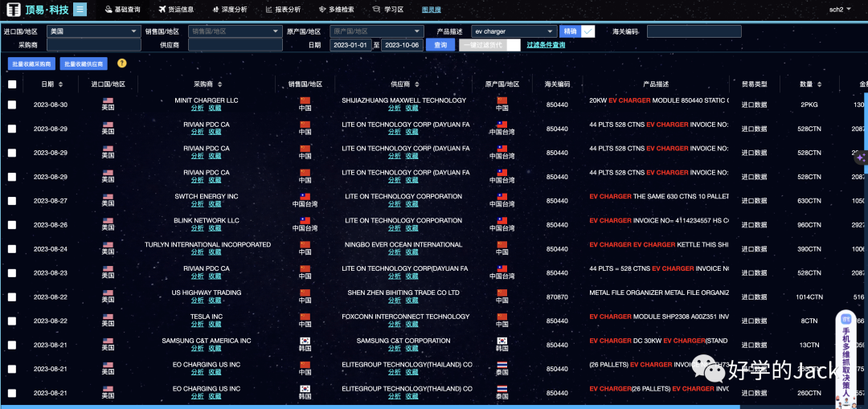This screenshot has width=868, height=409.
Task: Click 贸易类型 column header
Action: pos(755,84)
